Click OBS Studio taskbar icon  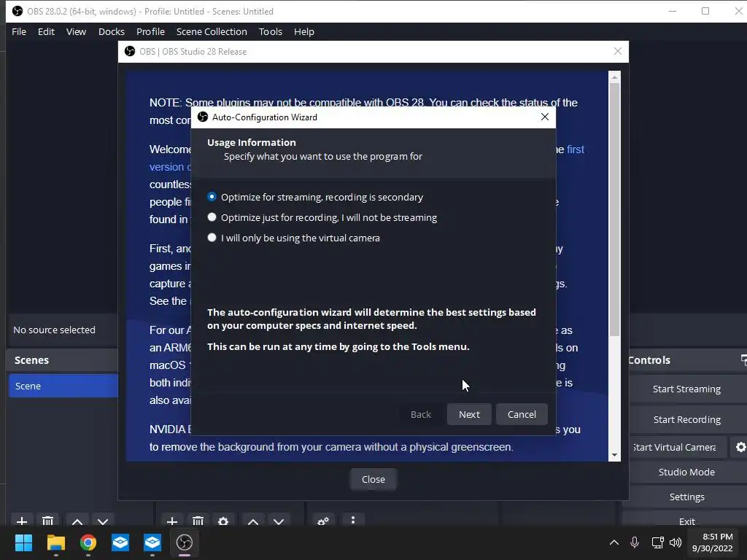coord(185,542)
